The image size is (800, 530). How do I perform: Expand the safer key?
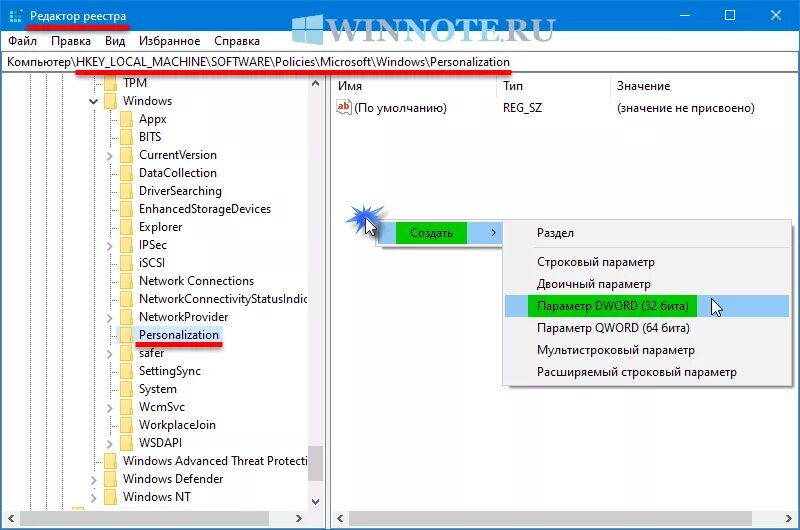pos(109,354)
